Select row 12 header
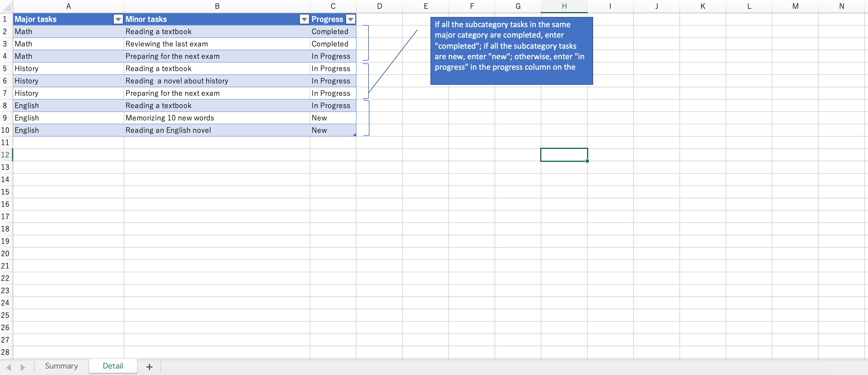Viewport: 868px width, 375px height. click(x=6, y=155)
